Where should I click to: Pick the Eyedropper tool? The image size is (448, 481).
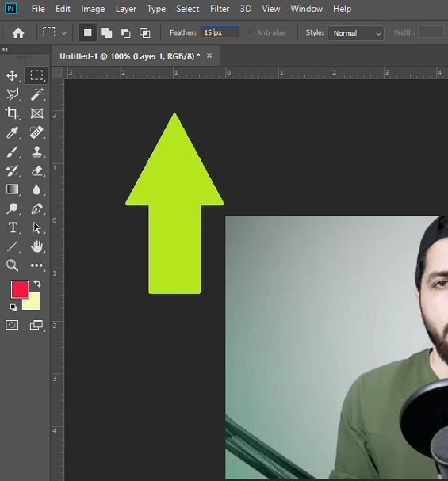(12, 132)
